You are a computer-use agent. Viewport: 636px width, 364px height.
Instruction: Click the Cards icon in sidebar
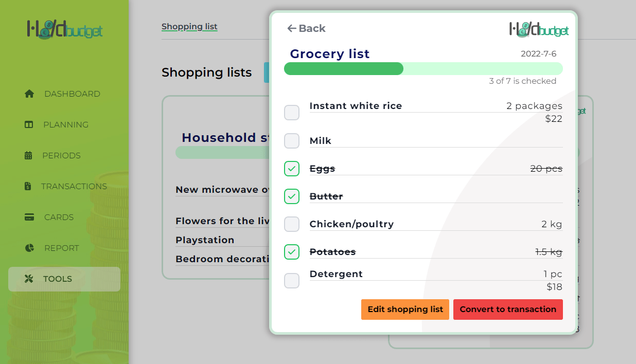pos(29,217)
